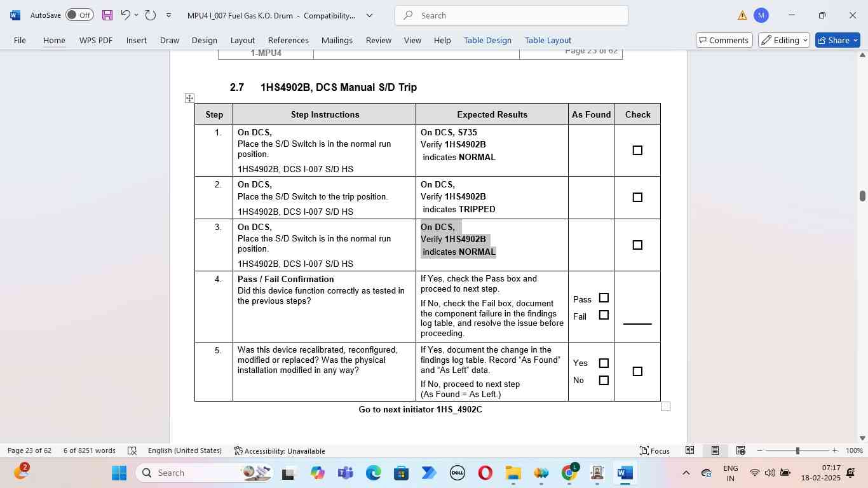Image resolution: width=868 pixels, height=488 pixels.
Task: Click the zoom slider handle
Action: click(797, 451)
